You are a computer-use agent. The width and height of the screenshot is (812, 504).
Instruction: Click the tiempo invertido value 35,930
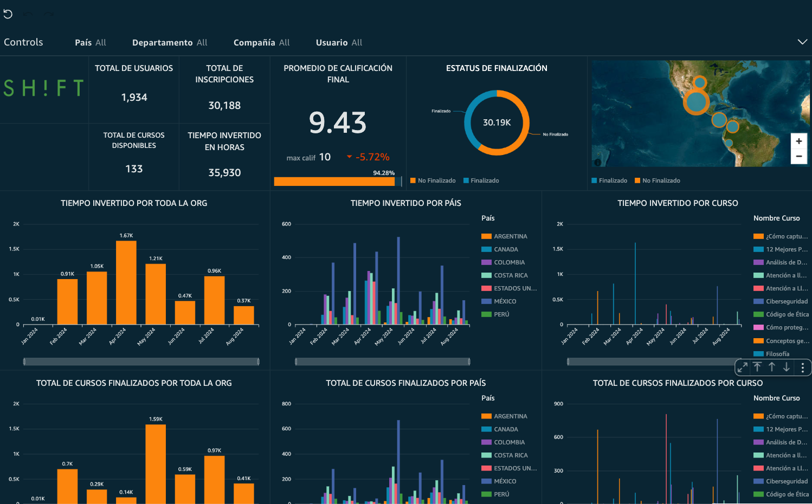(224, 173)
